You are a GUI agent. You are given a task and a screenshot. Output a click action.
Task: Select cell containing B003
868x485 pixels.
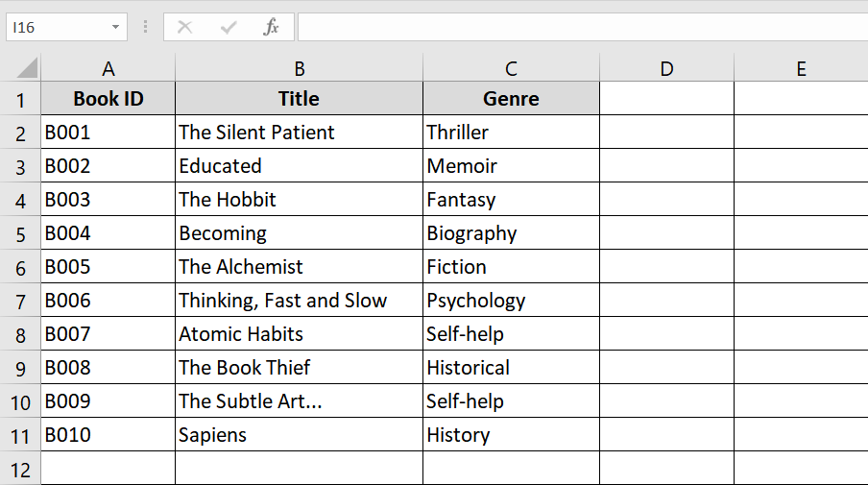click(x=108, y=200)
